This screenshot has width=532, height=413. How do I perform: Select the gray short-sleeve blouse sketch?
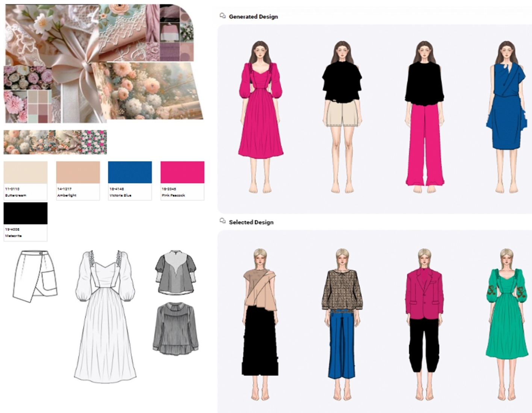(x=176, y=273)
